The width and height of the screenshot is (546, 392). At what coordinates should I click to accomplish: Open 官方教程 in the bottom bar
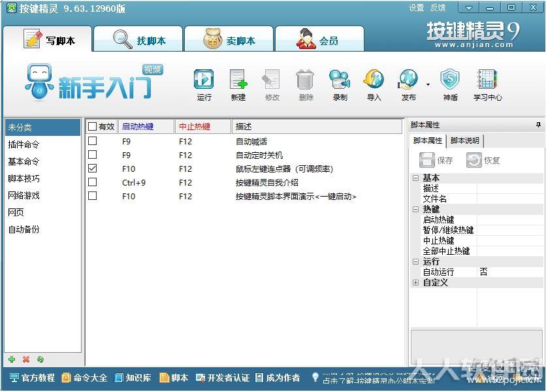pyautogui.click(x=32, y=378)
